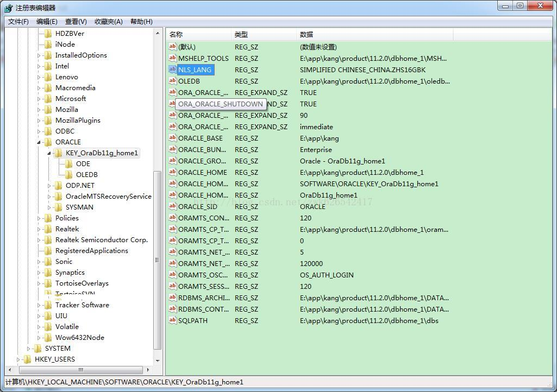Select the ORACLE_BUN... value name
557x392 pixels.
click(202, 149)
